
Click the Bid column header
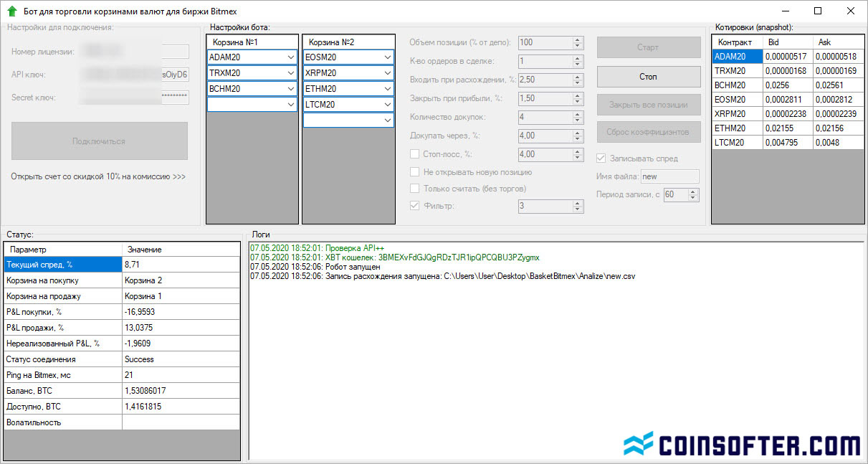(788, 42)
